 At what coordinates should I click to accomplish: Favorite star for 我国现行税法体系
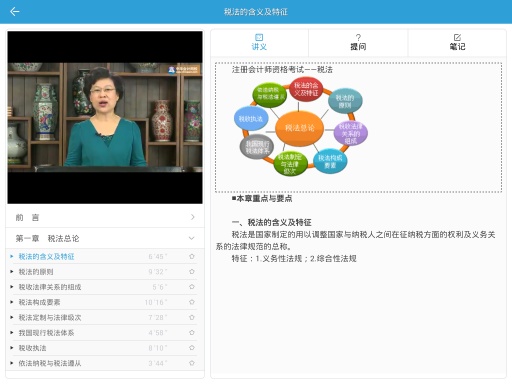[x=192, y=332]
